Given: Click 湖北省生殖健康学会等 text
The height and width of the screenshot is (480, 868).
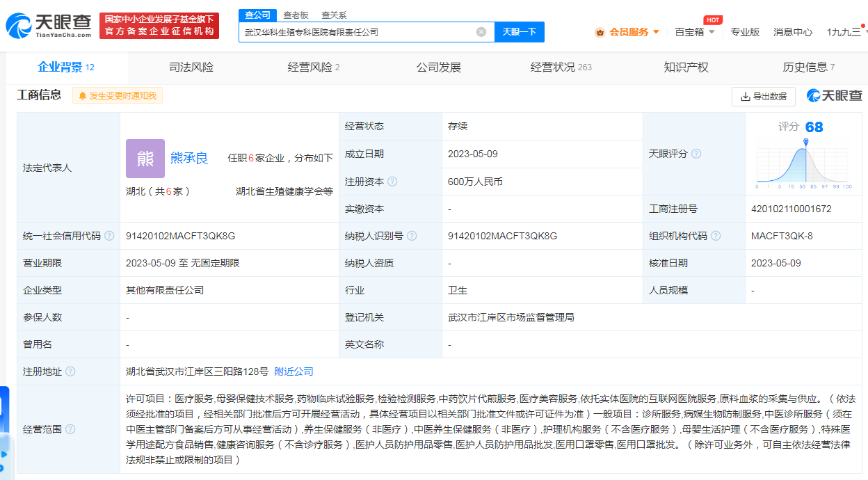Looking at the screenshot, I should coord(284,191).
